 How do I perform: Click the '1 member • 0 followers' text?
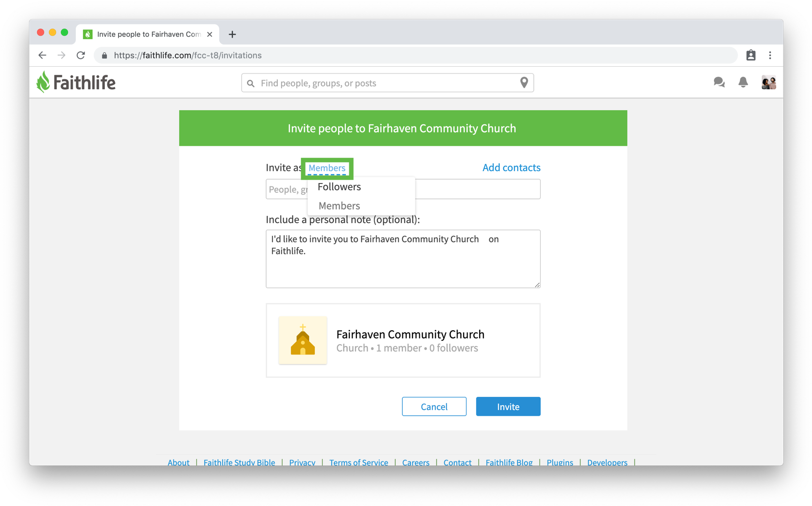(x=427, y=348)
